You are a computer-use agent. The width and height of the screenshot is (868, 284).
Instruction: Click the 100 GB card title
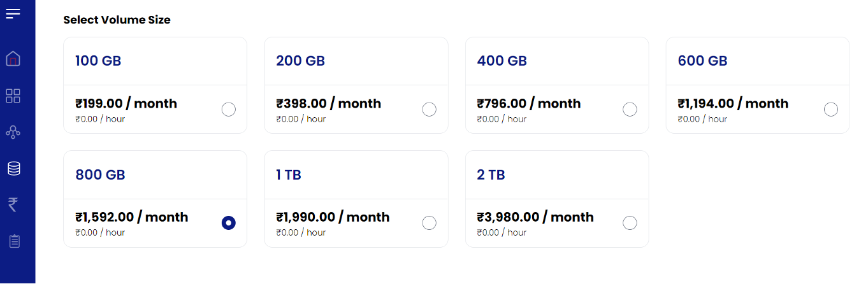98,61
